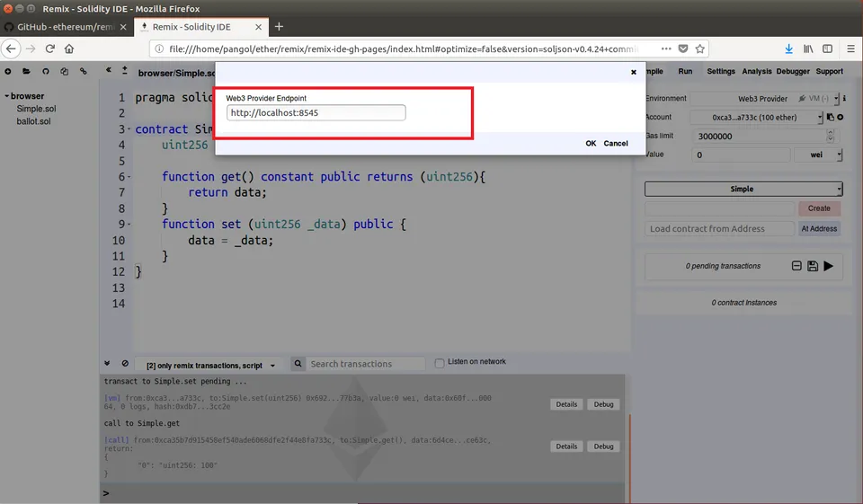The width and height of the screenshot is (863, 504).
Task: Adjust editor font size plus-minus icon
Action: click(125, 70)
